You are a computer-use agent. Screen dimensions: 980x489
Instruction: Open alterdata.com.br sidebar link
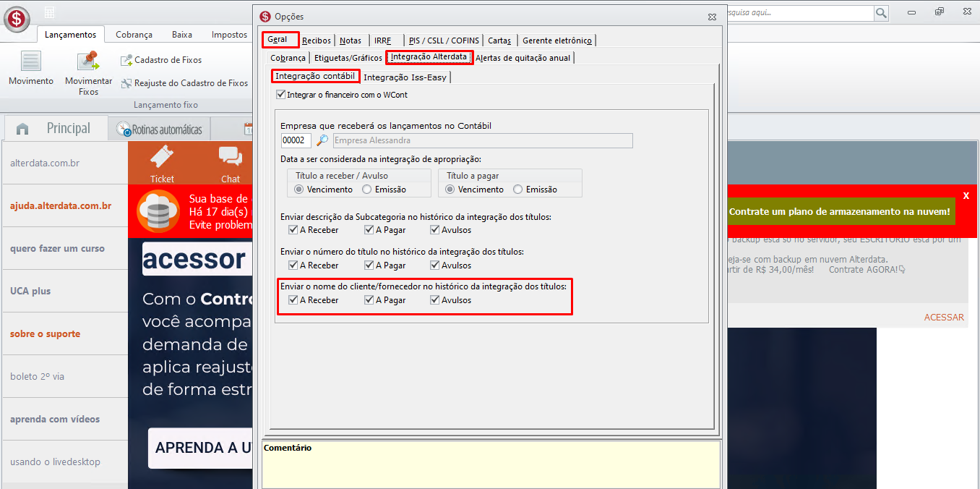point(45,163)
